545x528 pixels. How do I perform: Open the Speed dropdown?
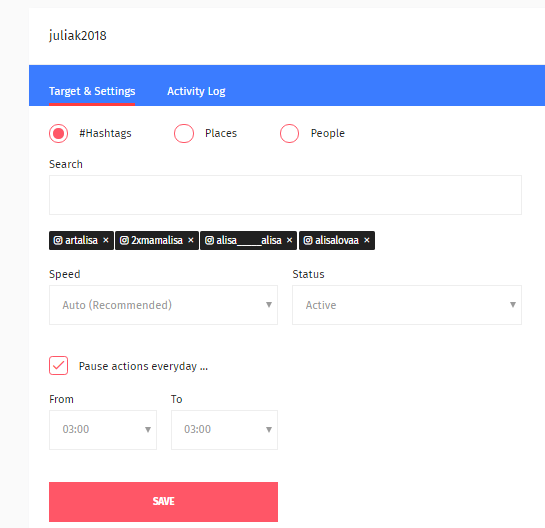tap(163, 305)
